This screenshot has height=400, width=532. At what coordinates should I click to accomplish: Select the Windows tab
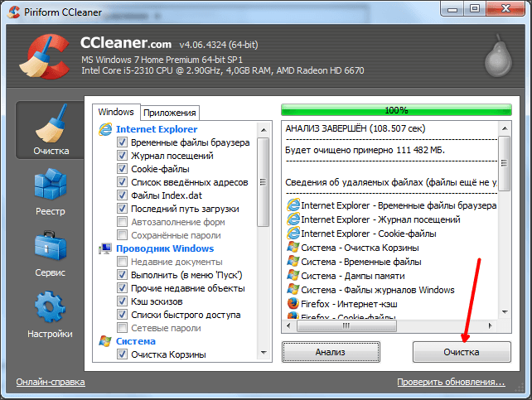pos(116,112)
